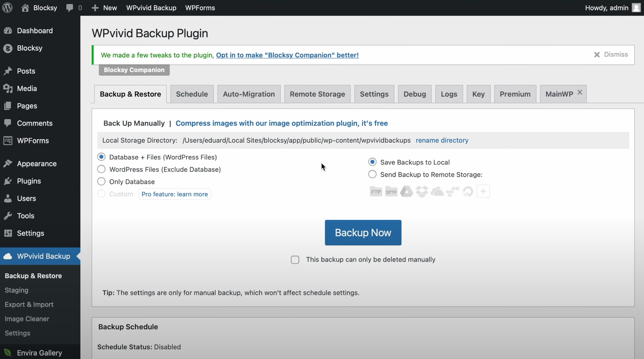The width and height of the screenshot is (644, 359).
Task: Dismiss the Blocksy Companion notice
Action: 611,55
